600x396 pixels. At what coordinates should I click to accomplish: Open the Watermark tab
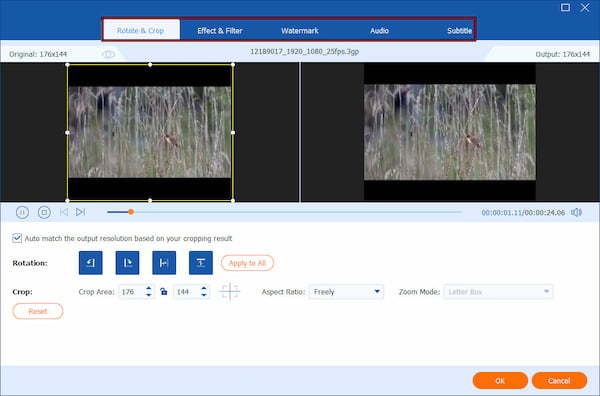click(300, 31)
